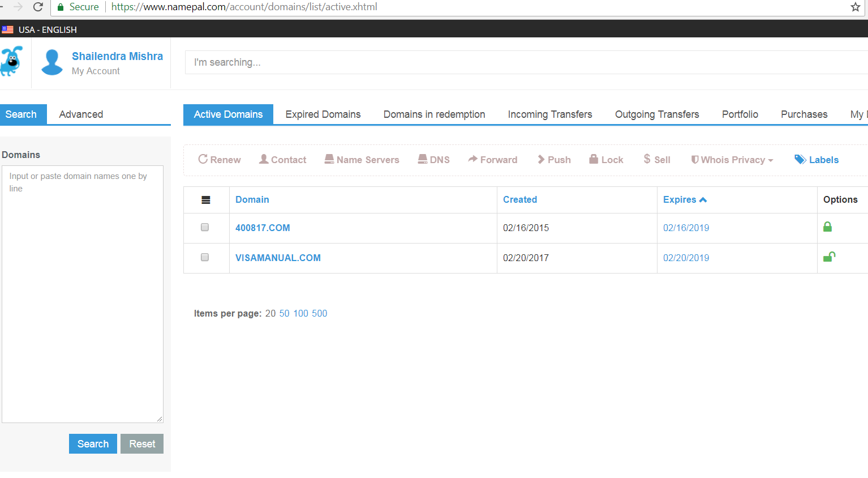Click the Renew toolbar button
868x478 pixels.
click(x=220, y=160)
